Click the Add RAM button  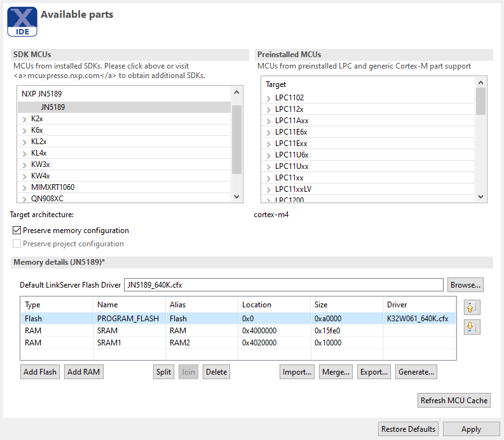click(83, 372)
